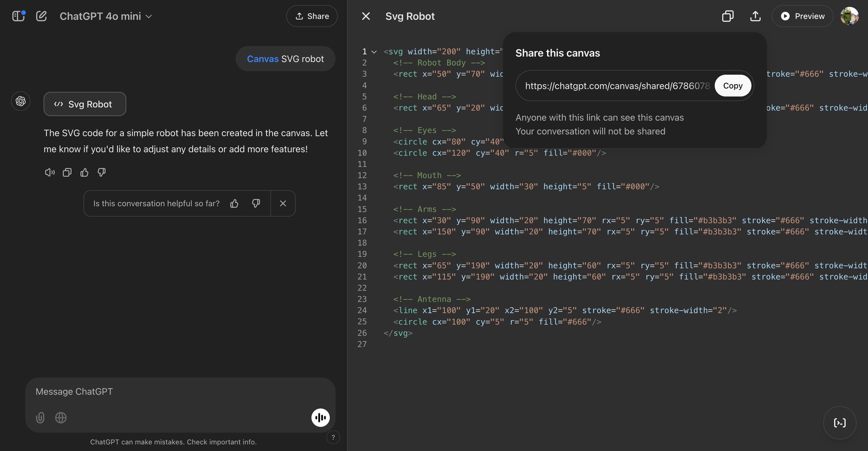Select the shared canvas URL field
This screenshot has height=451, width=868.
click(x=617, y=86)
